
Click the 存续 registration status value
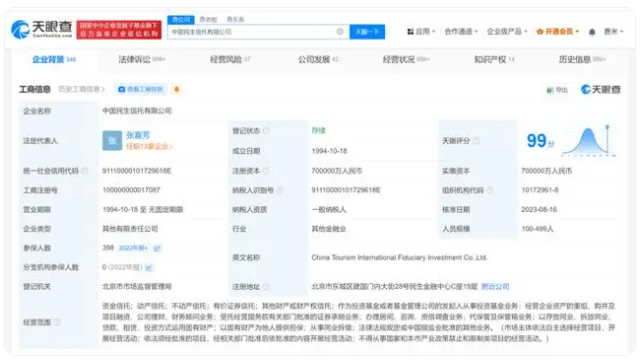tap(319, 131)
